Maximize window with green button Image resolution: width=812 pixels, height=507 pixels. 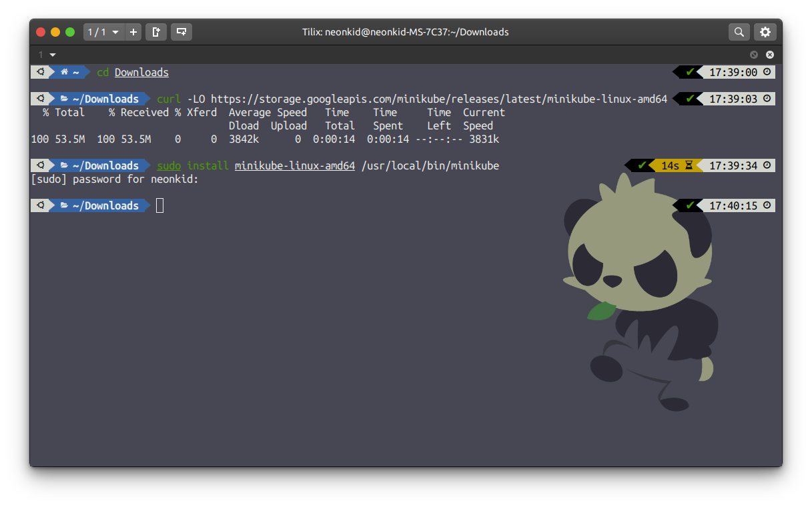70,31
